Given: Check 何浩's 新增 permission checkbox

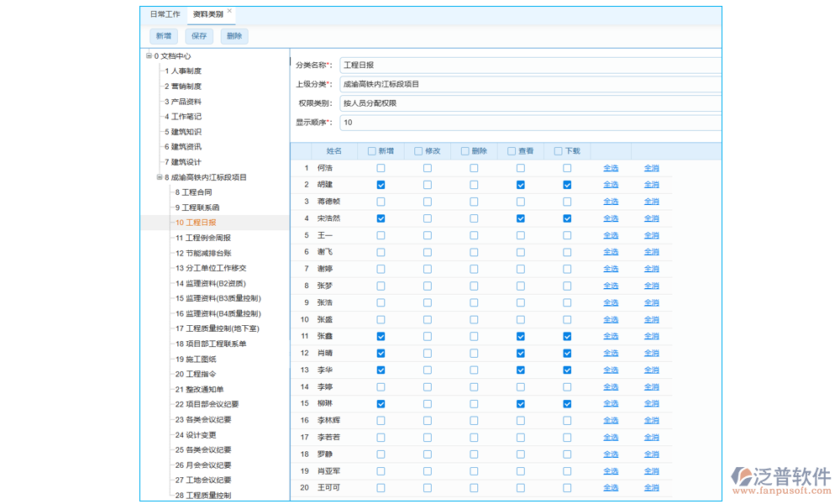Looking at the screenshot, I should [x=381, y=167].
